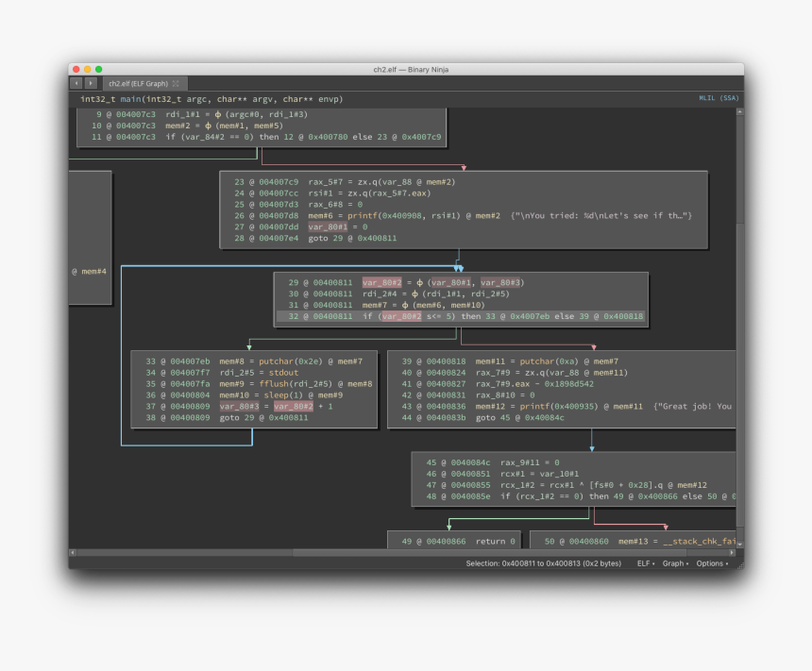Expand the Options menu in status bar
Screen dimensions: 812x671
[x=711, y=563]
